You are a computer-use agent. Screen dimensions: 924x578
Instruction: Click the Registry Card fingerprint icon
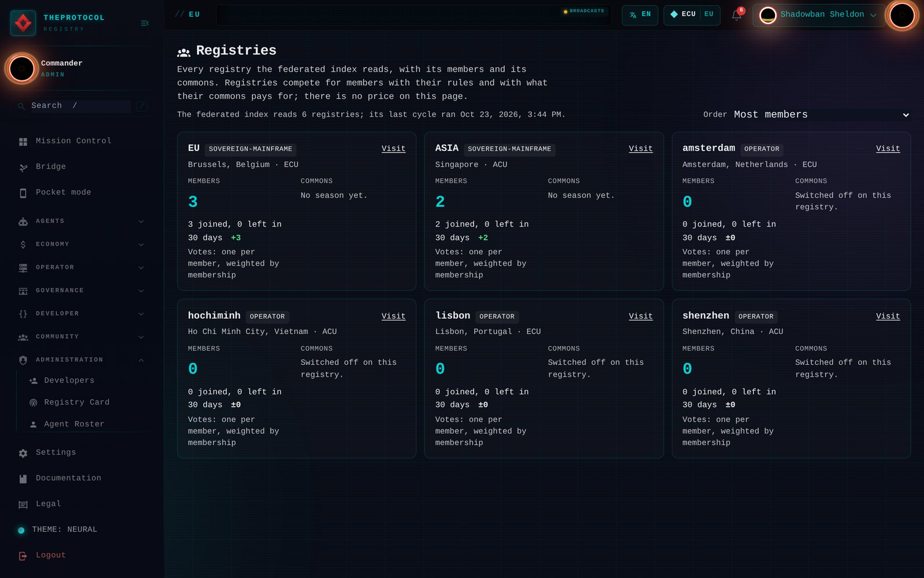[x=33, y=403]
